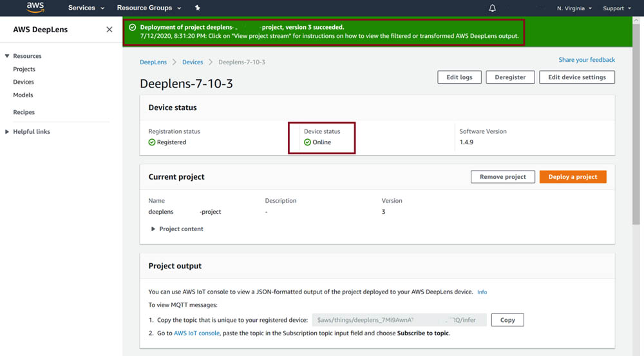Click the success checkmark icon in banner
Viewport: 644px width, 356px height.
pos(132,27)
